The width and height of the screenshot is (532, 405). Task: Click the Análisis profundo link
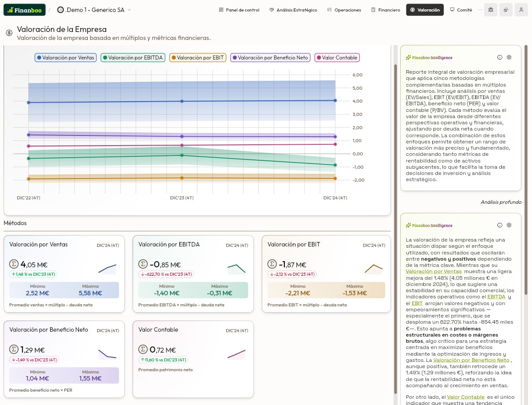point(501,202)
